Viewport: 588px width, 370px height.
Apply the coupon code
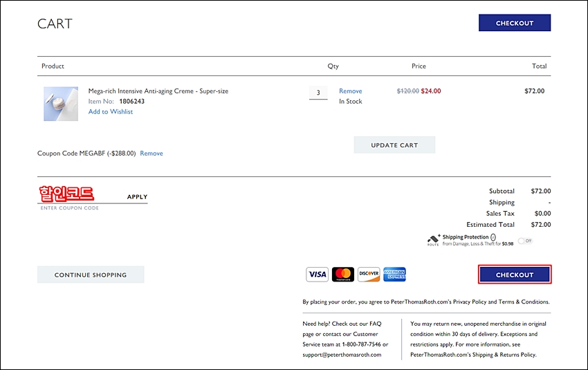(137, 197)
